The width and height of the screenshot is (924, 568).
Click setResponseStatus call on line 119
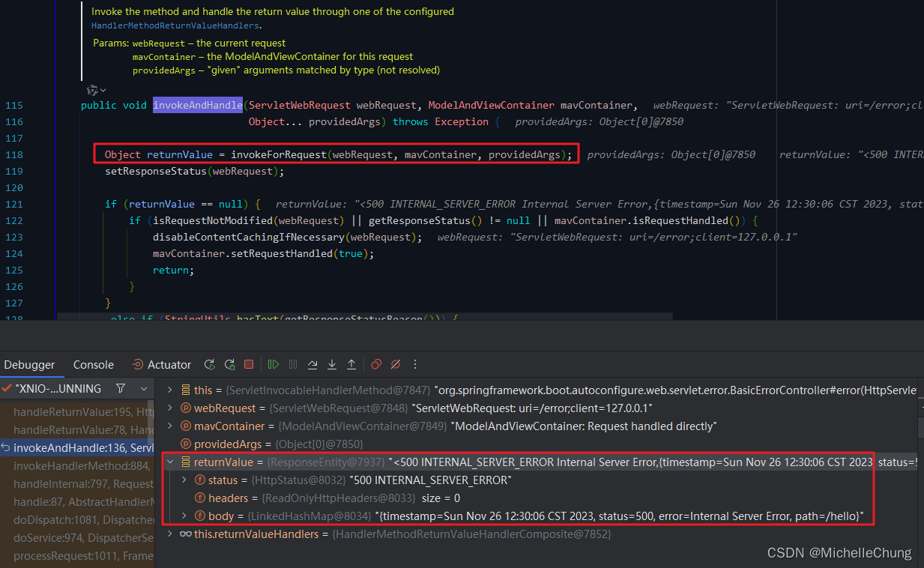[156, 171]
